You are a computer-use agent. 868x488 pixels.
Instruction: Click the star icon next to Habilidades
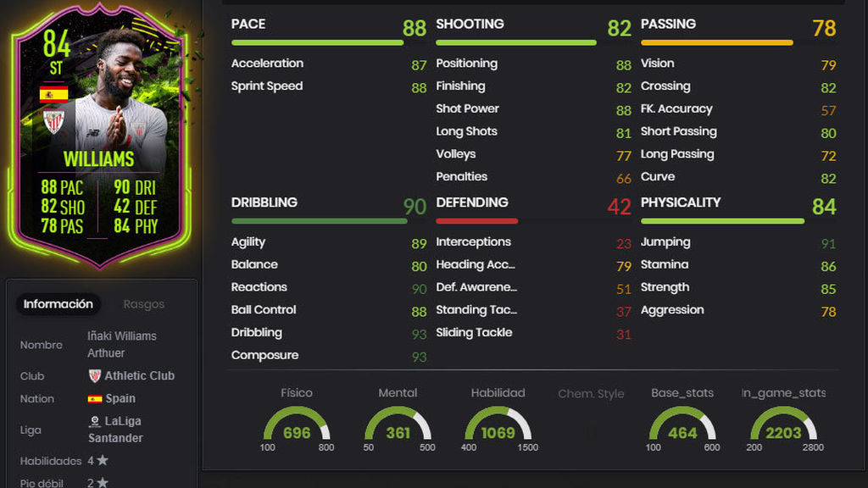pyautogui.click(x=103, y=460)
